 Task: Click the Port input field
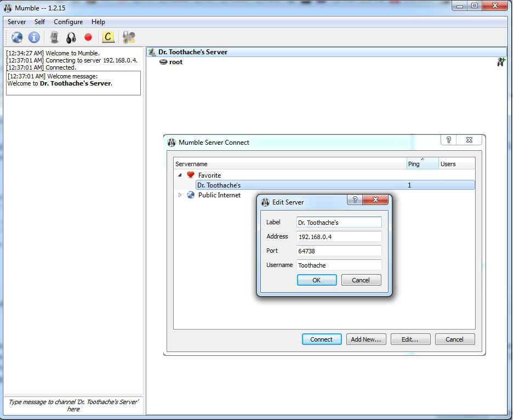click(339, 251)
